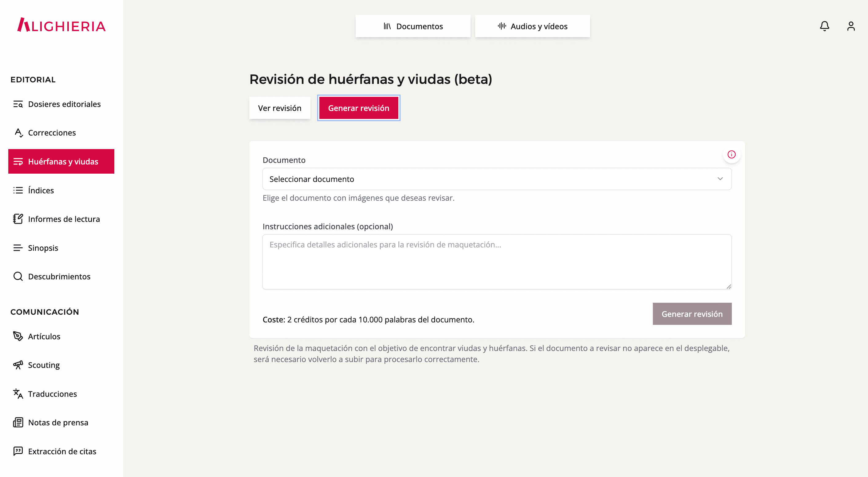
Task: Open Audios y vídeos section
Action: click(x=532, y=26)
